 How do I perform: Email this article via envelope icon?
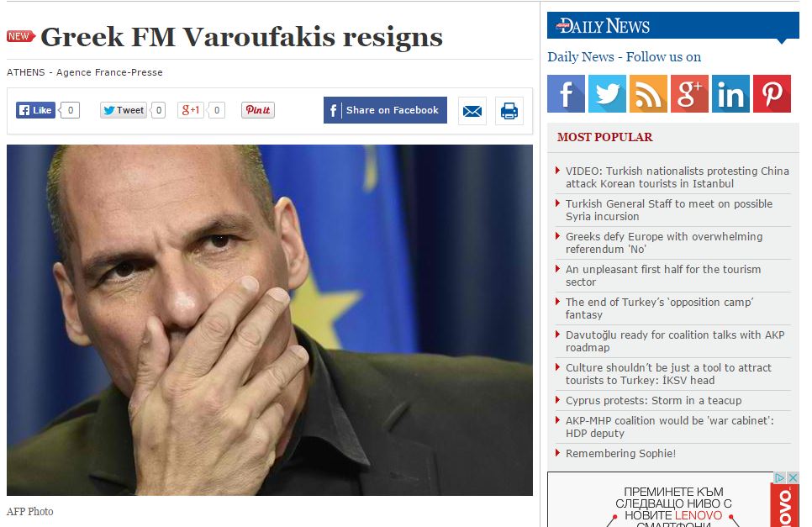[x=472, y=111]
